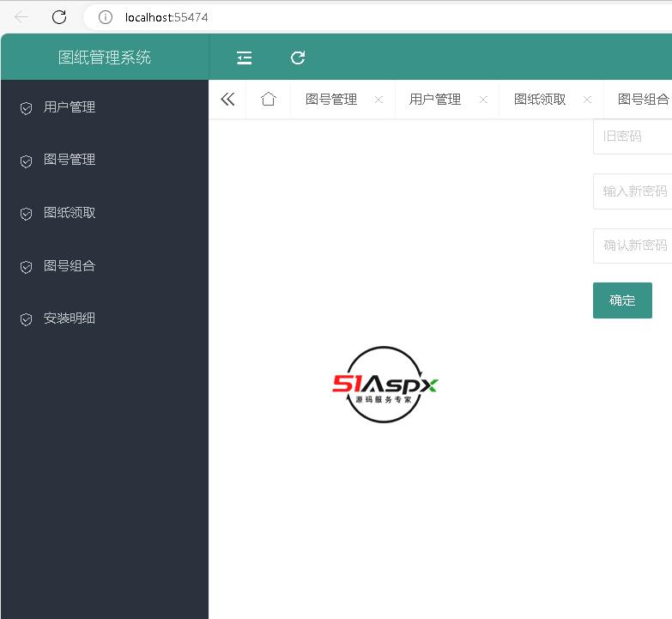The height and width of the screenshot is (619, 672).
Task: Go back with browser back arrow
Action: [21, 17]
